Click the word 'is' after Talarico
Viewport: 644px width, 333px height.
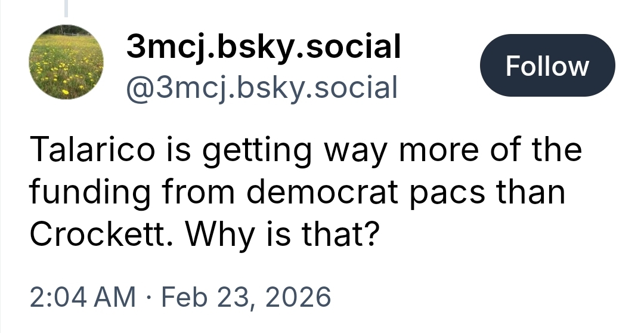coord(181,149)
